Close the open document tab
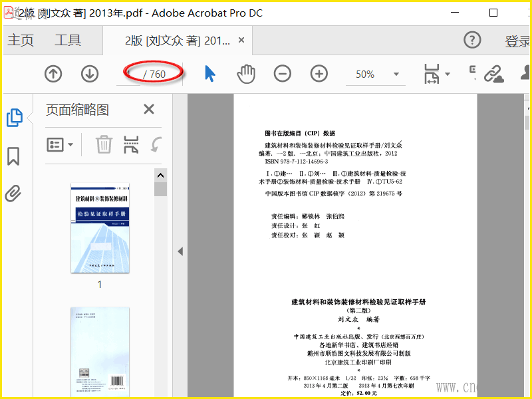532x399 pixels. (241, 40)
